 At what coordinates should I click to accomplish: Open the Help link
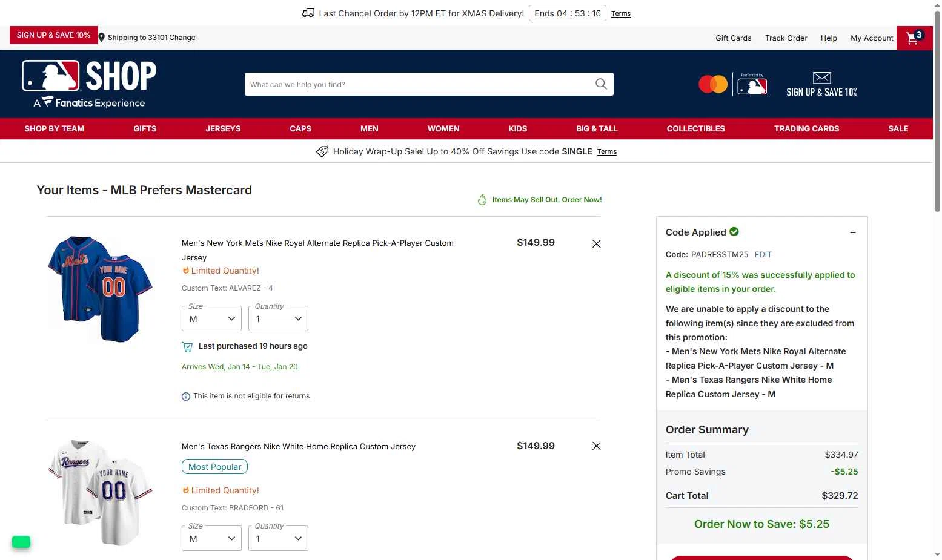tap(829, 38)
